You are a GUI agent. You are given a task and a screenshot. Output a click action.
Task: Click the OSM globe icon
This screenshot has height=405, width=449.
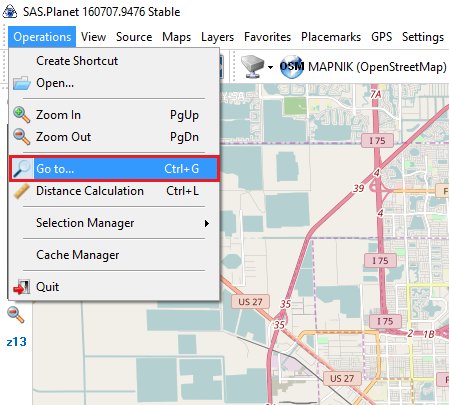click(x=292, y=67)
